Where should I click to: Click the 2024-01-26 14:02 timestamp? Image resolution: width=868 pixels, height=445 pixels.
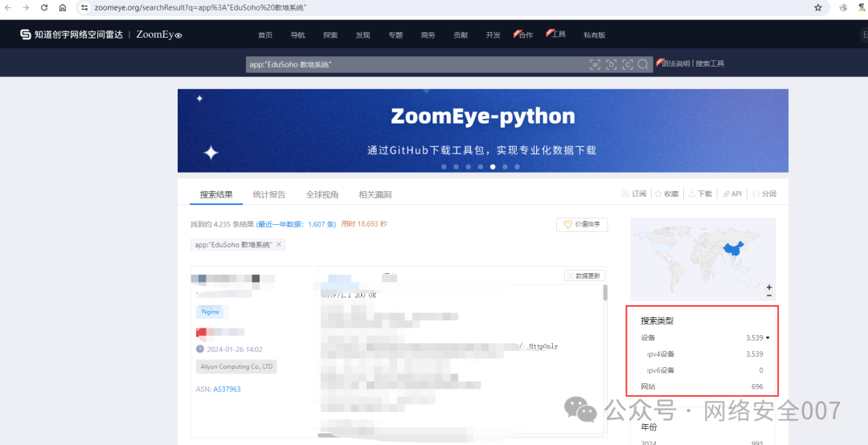235,349
